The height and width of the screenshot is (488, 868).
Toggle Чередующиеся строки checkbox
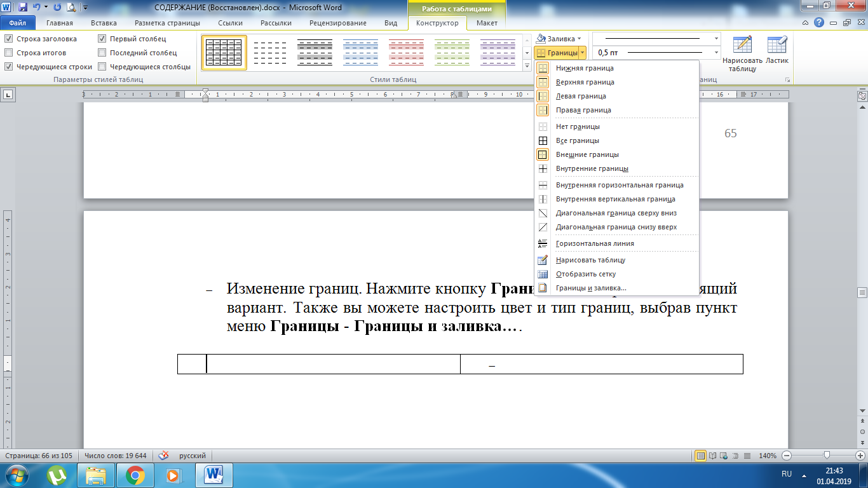(x=8, y=67)
